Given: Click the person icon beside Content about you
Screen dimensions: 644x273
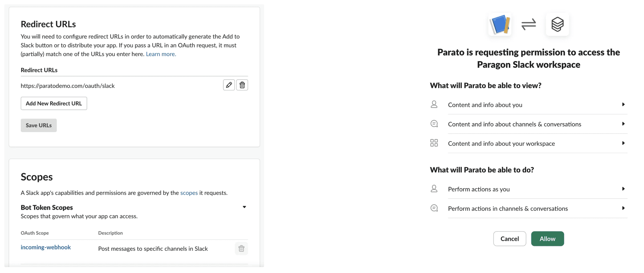Looking at the screenshot, I should pos(434,105).
